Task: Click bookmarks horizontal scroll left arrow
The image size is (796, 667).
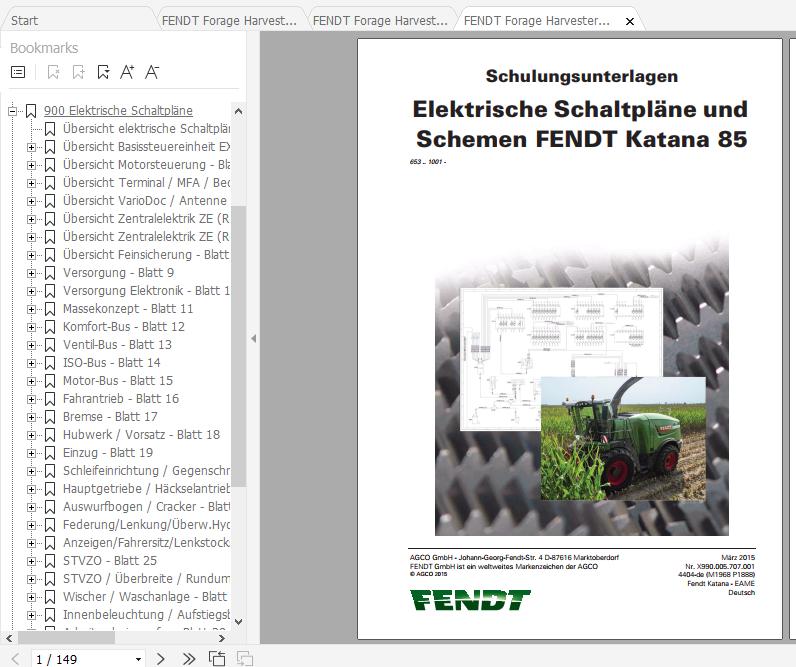Action: click(9, 638)
